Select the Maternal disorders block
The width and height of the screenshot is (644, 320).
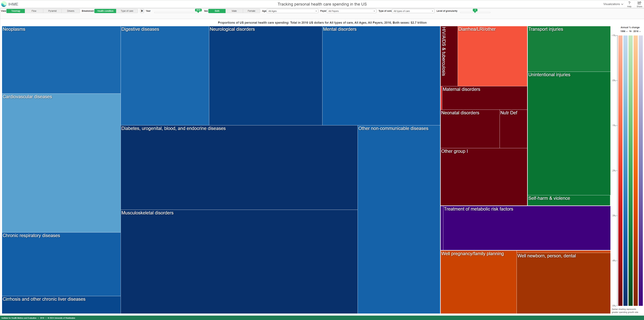(485, 98)
